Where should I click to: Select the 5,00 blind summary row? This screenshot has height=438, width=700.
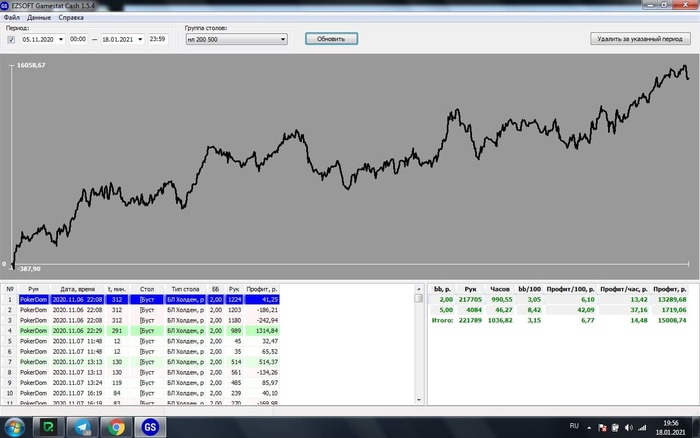[x=558, y=310]
